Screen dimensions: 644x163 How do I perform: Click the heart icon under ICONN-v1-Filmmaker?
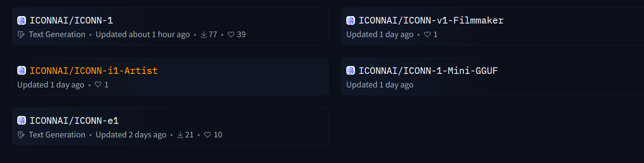427,35
